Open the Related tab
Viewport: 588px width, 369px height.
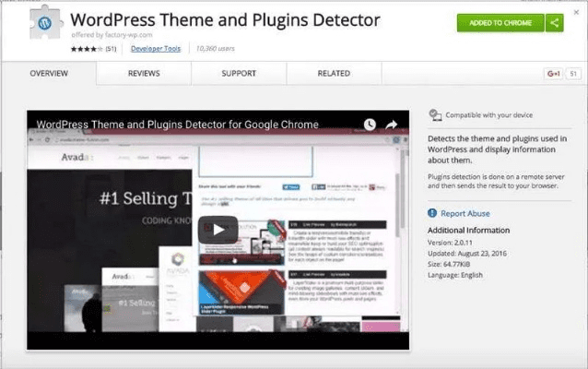334,73
